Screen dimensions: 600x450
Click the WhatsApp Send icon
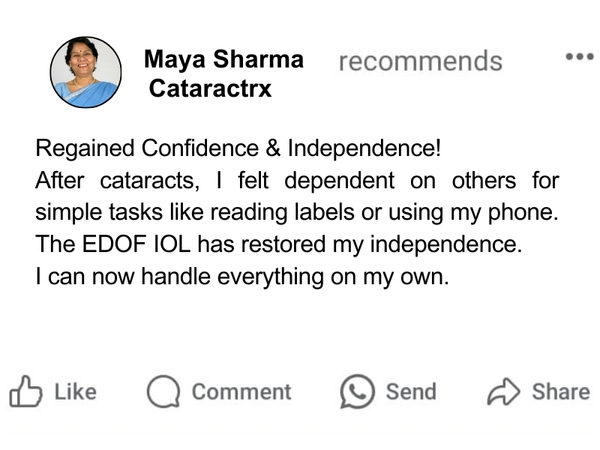tap(357, 391)
